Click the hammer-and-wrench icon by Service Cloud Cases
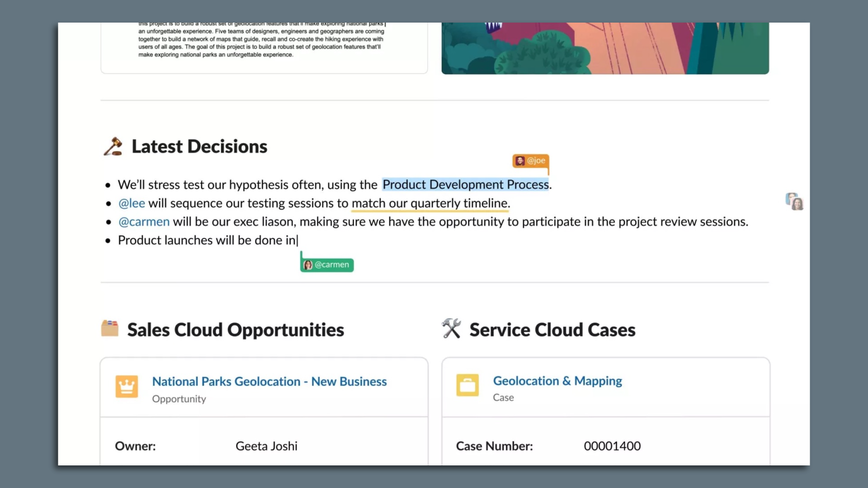This screenshot has height=488, width=868. [451, 328]
